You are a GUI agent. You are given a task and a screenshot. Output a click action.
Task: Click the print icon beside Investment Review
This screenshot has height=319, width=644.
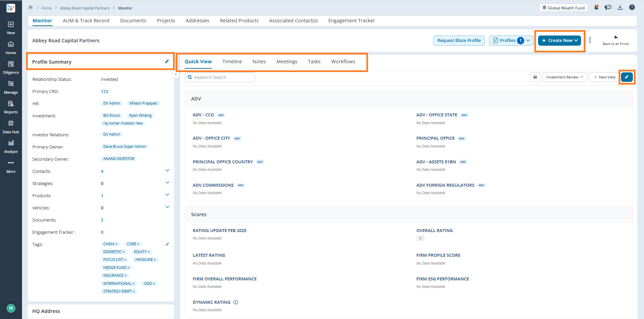pos(535,77)
